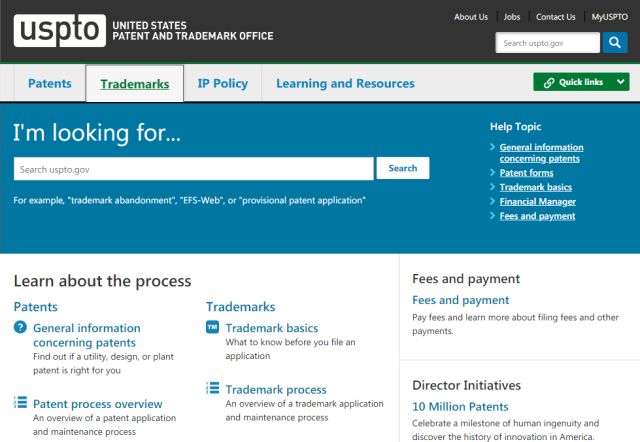This screenshot has width=640, height=442.
Task: Click the 'What to know before you file' text
Action: coord(290,349)
